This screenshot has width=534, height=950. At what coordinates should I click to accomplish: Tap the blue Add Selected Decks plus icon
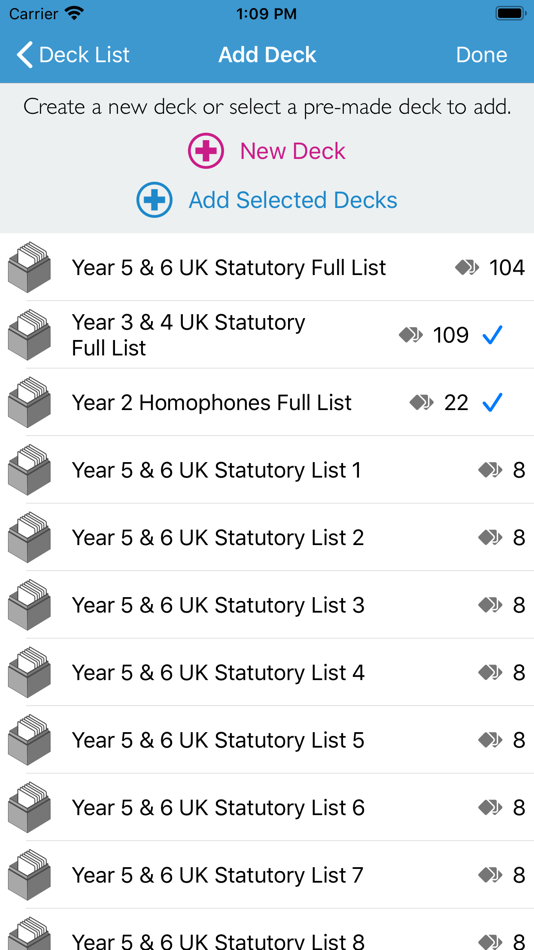tap(154, 200)
